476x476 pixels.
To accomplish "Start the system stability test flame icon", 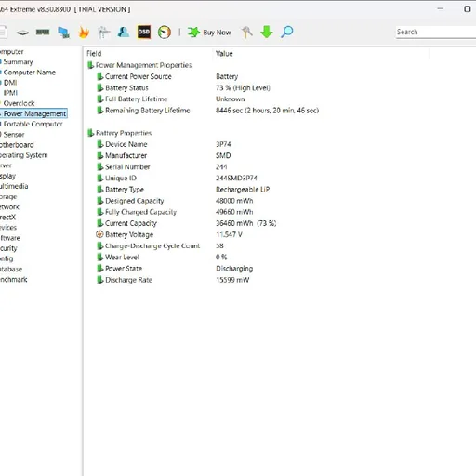I will click(84, 33).
